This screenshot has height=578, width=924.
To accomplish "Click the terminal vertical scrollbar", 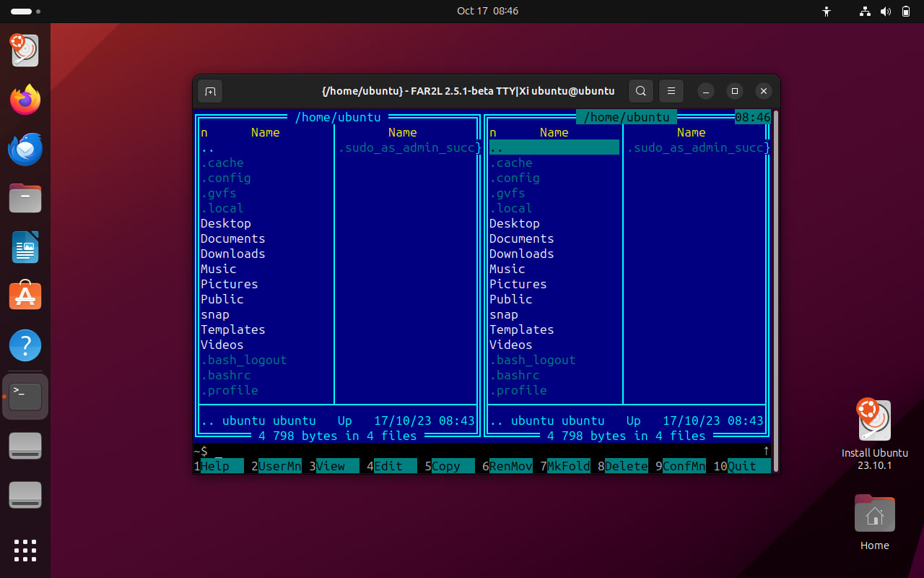I will [x=775, y=291].
